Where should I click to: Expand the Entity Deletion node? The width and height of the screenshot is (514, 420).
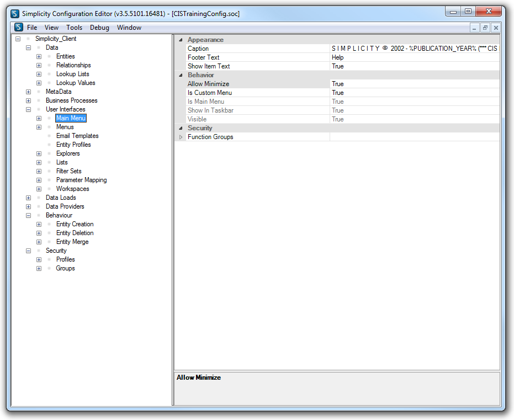[x=39, y=233]
